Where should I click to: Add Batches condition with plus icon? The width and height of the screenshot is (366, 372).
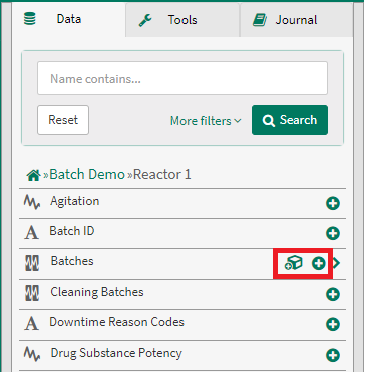(318, 263)
